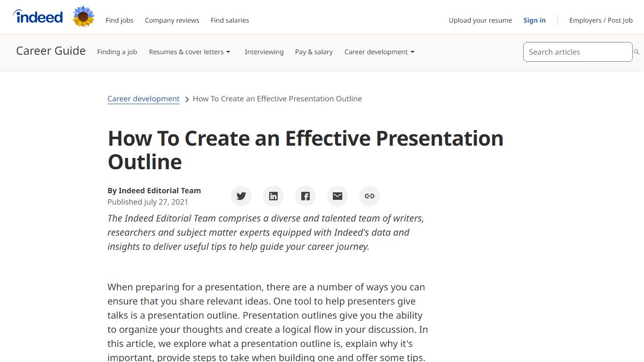Click Upload your resume link
The width and height of the screenshot is (644, 362).
click(480, 20)
